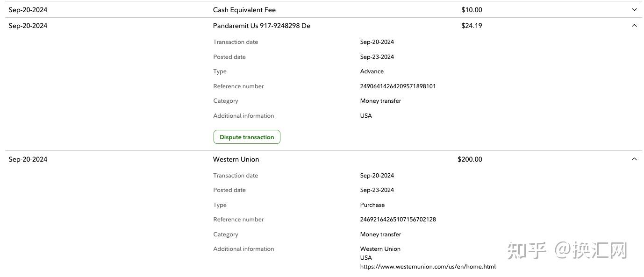The image size is (644, 277).
Task: Click the Purchase type value
Action: pos(372,205)
